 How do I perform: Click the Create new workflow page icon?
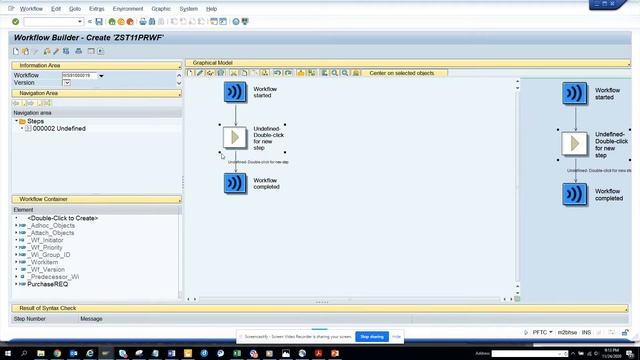click(x=16, y=51)
